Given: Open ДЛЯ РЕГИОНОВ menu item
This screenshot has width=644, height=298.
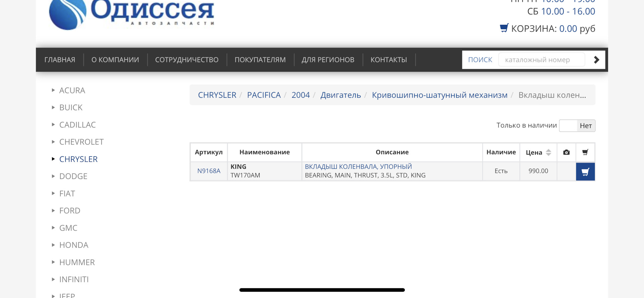Looking at the screenshot, I should tap(328, 60).
